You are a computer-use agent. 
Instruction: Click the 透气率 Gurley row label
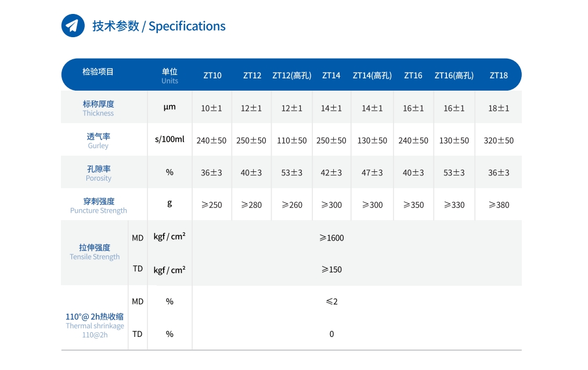click(x=98, y=141)
